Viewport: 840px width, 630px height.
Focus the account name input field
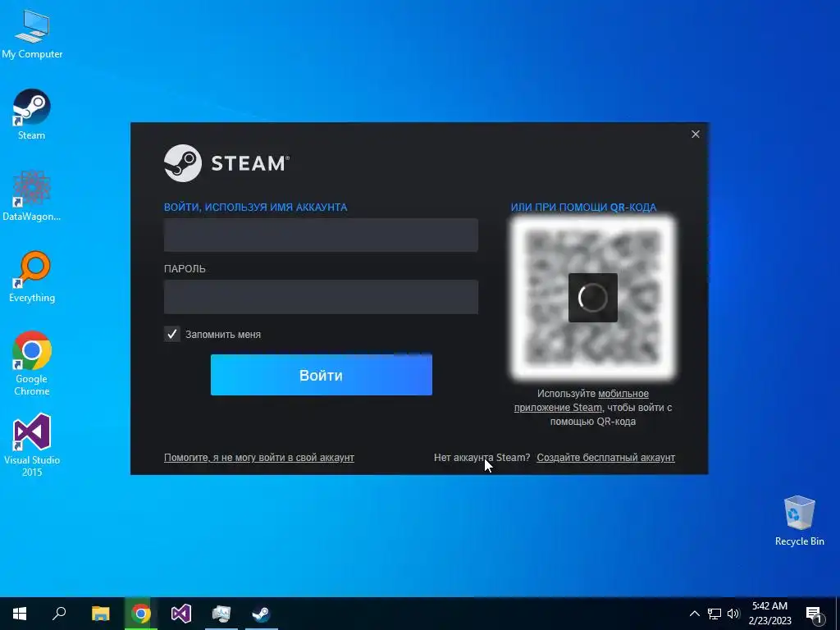coord(321,235)
